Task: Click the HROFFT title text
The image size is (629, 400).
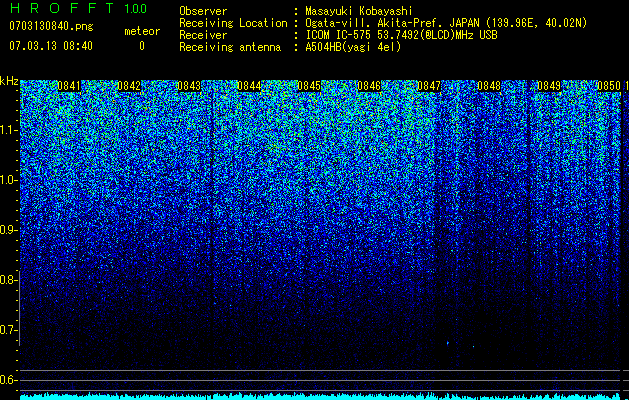Action: point(62,8)
